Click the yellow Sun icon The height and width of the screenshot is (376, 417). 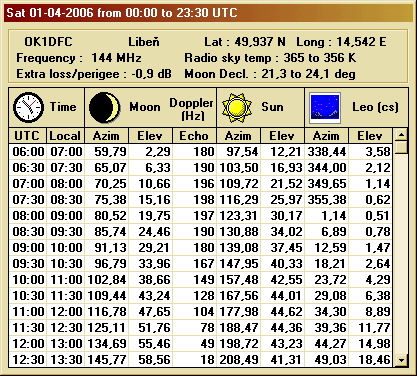(x=237, y=108)
